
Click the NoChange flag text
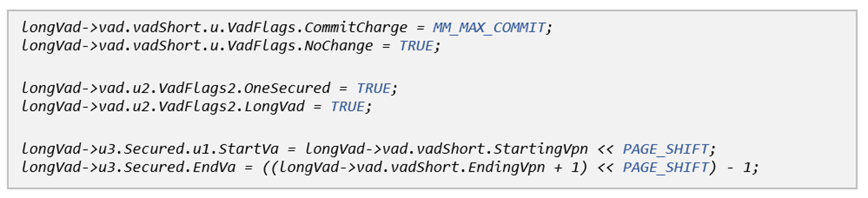pos(338,46)
